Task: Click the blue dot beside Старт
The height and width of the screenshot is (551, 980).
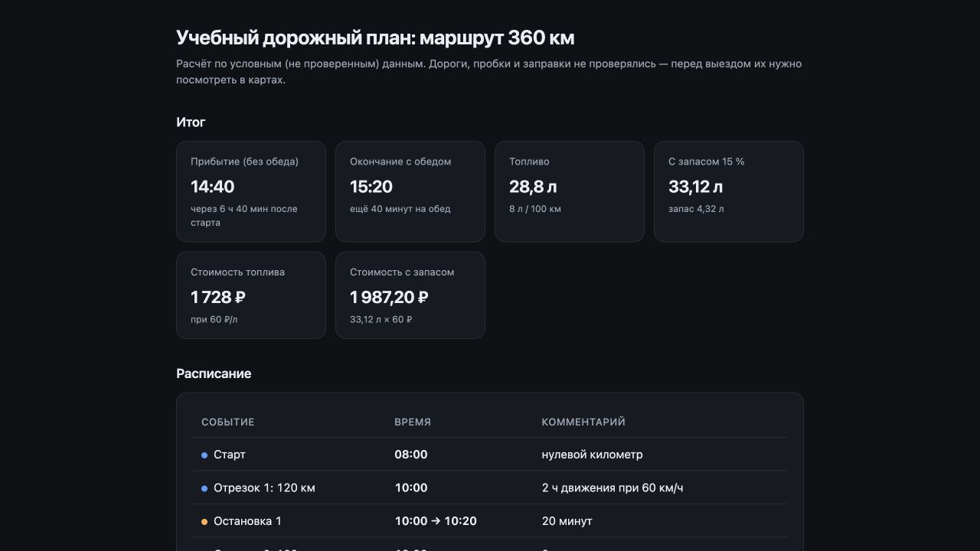Action: coord(204,455)
